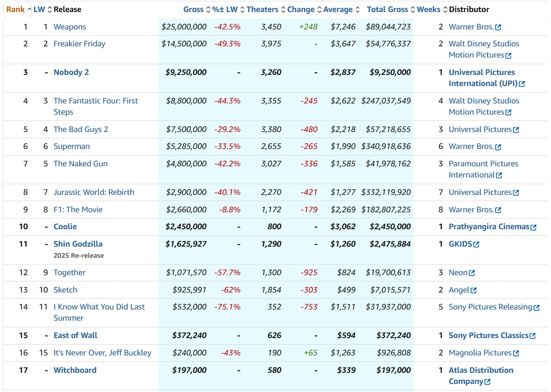
Task: Open F1: The Movie link
Action: (78, 210)
